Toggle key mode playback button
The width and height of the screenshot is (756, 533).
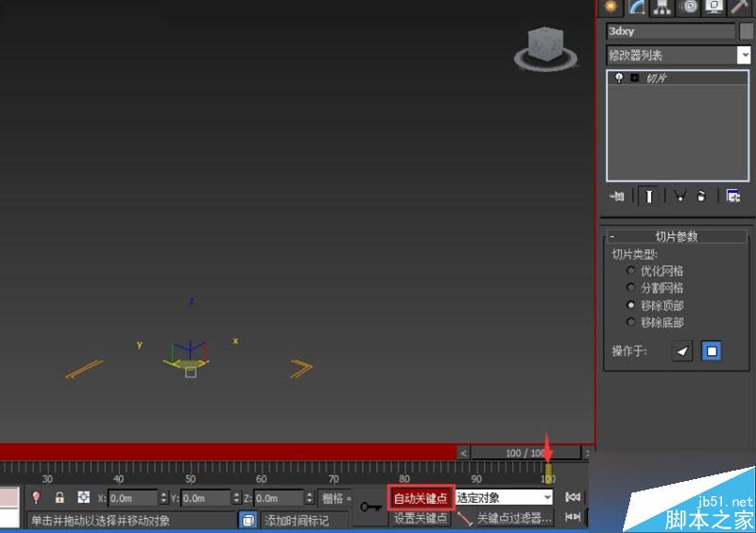tap(573, 517)
